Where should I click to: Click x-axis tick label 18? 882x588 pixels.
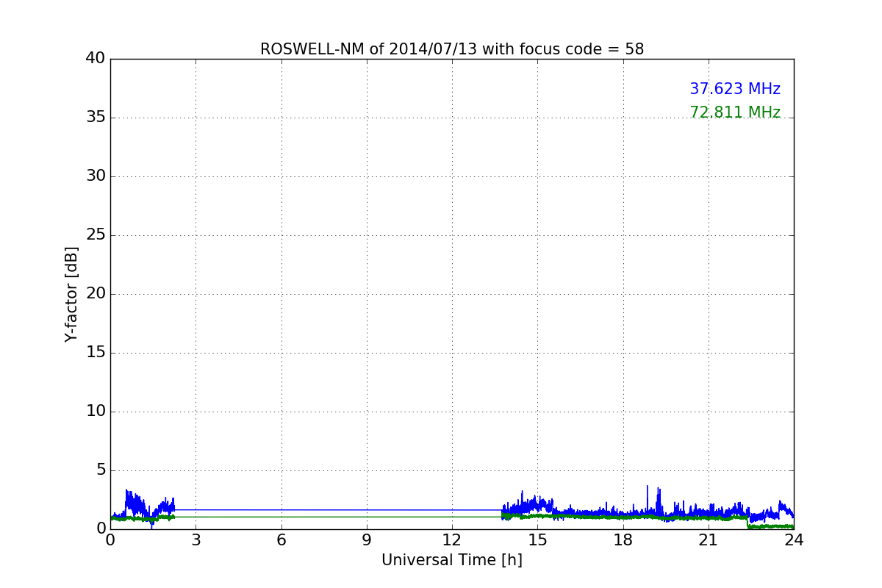pos(623,539)
